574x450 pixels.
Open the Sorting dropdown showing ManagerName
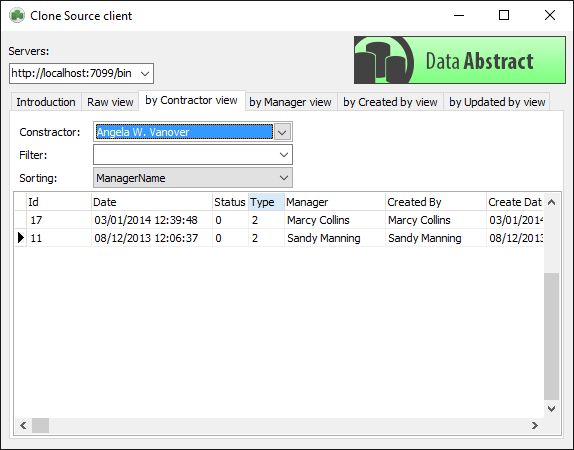[193, 178]
